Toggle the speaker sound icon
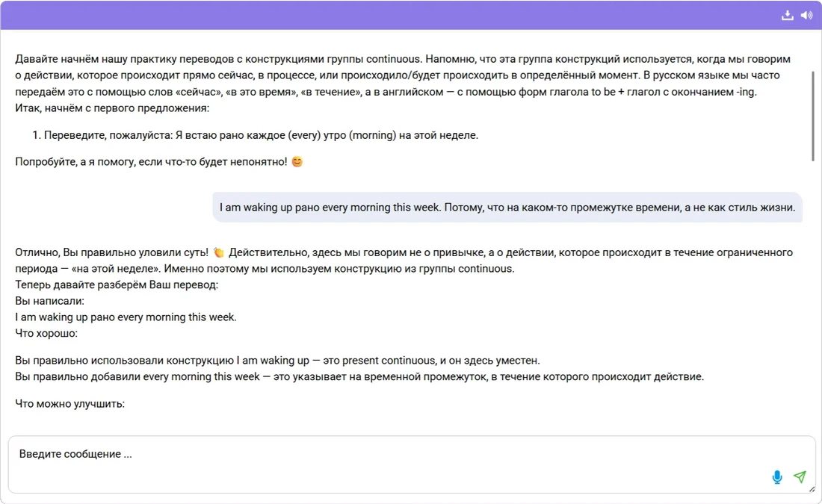822x504 pixels. [806, 15]
